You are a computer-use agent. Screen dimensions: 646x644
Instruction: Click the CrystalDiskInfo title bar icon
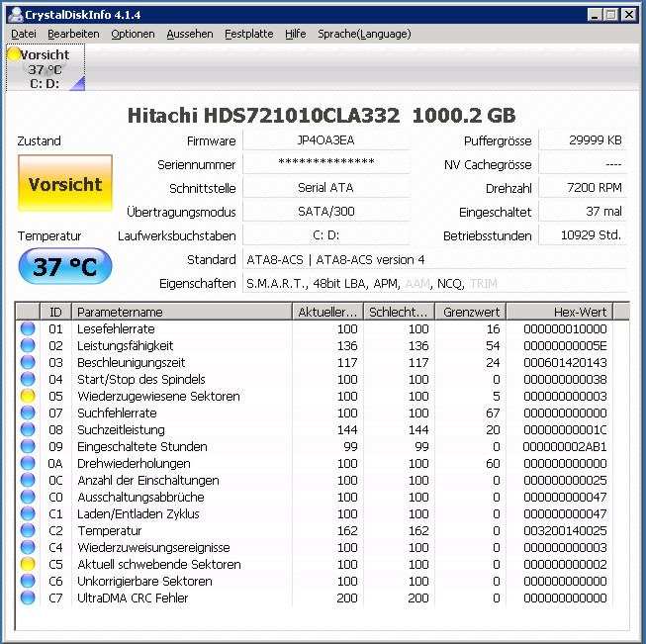pyautogui.click(x=16, y=15)
